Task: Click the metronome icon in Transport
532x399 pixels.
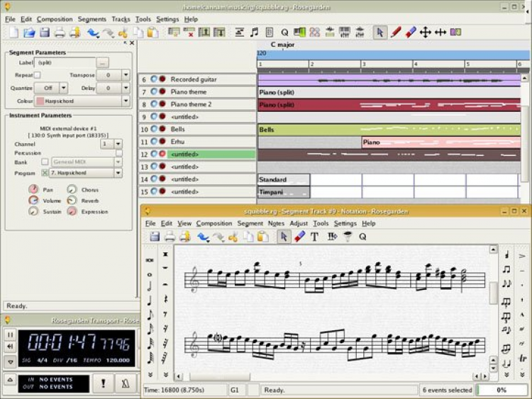Action: [x=126, y=383]
